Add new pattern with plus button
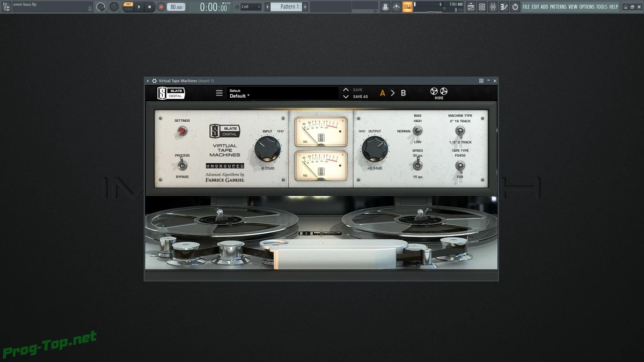The image size is (644, 362). [305, 7]
